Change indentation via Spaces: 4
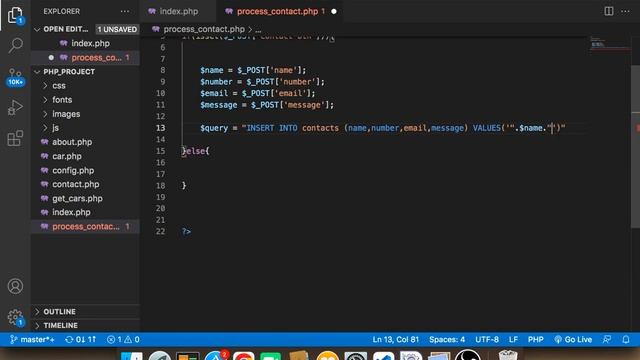Viewport: 640px width, 360px height. (447, 340)
